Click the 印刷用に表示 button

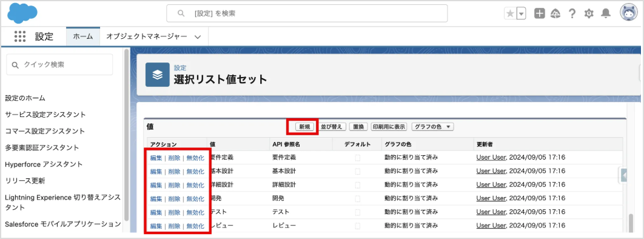tap(389, 127)
